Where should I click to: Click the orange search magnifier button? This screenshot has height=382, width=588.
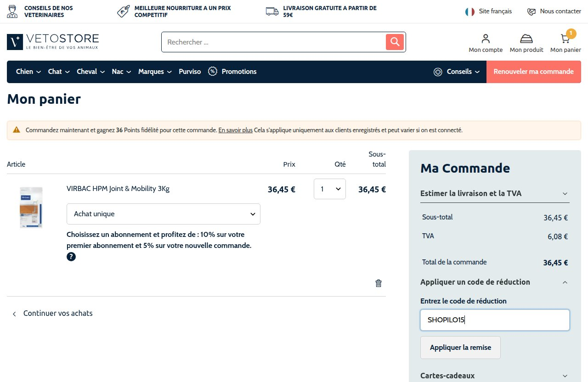(395, 42)
